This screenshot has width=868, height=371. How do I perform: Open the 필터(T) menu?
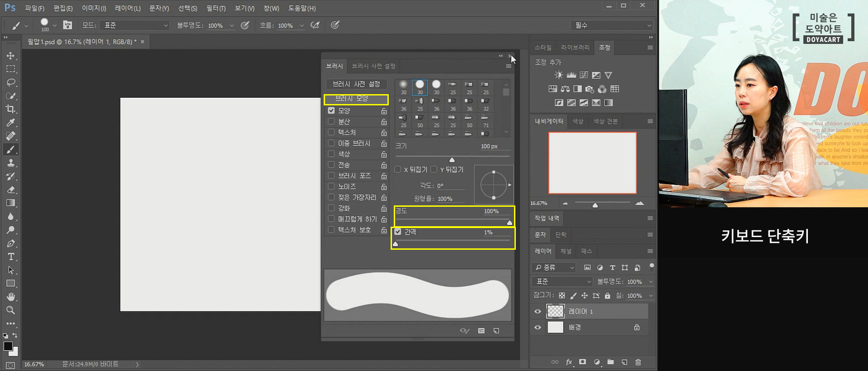(x=216, y=8)
